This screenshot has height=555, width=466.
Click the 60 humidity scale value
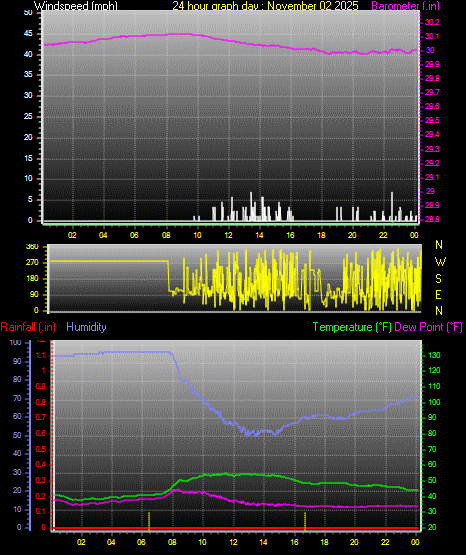click(17, 417)
